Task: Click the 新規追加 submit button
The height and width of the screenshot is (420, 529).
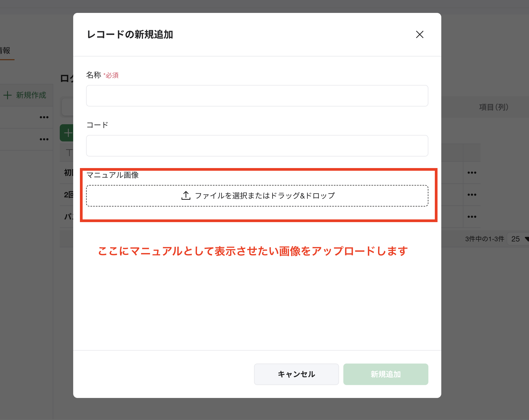Action: 385,374
